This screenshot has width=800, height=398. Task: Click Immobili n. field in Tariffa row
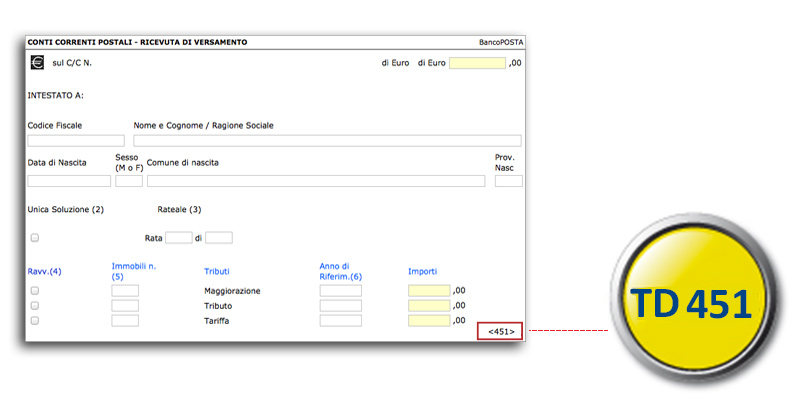125,321
